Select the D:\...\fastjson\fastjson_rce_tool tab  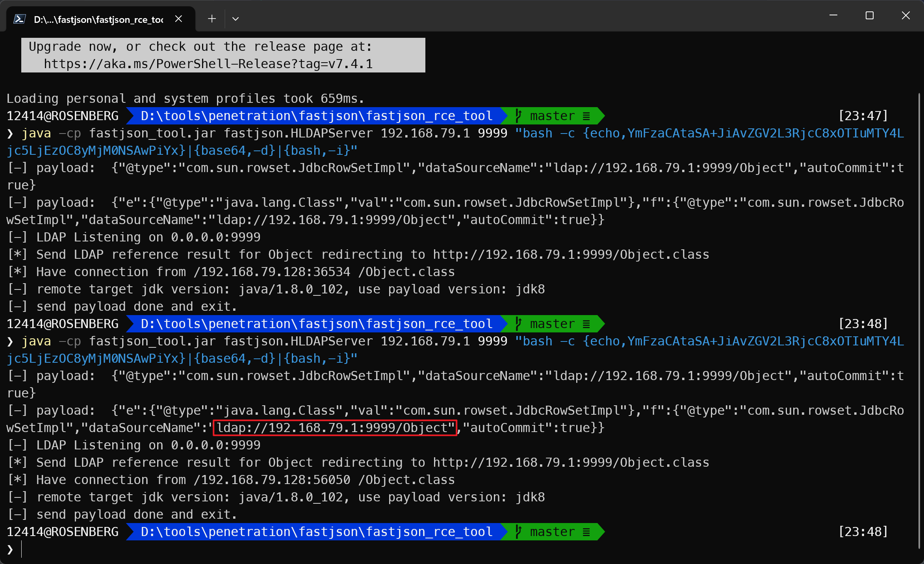[98, 19]
